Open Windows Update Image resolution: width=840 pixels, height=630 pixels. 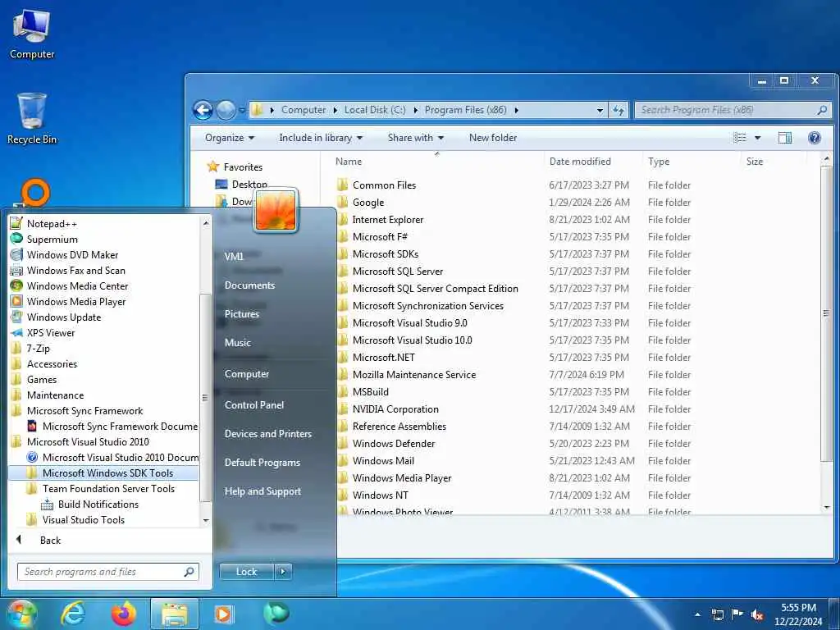point(64,317)
